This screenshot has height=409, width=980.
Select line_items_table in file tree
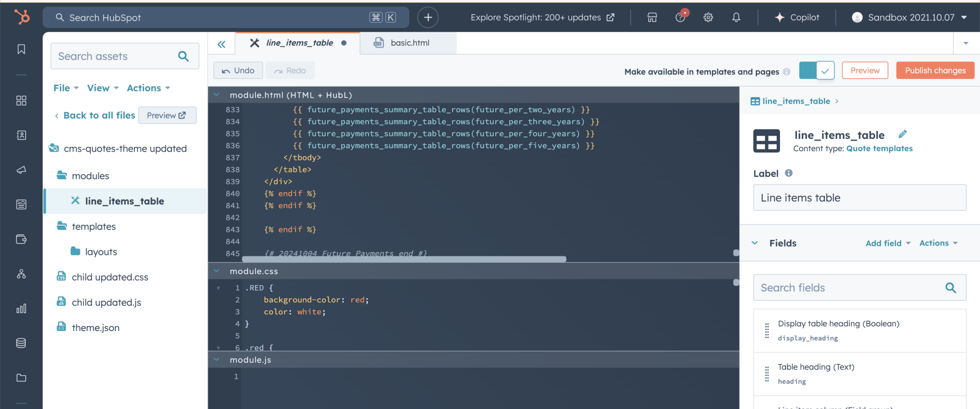coord(125,201)
